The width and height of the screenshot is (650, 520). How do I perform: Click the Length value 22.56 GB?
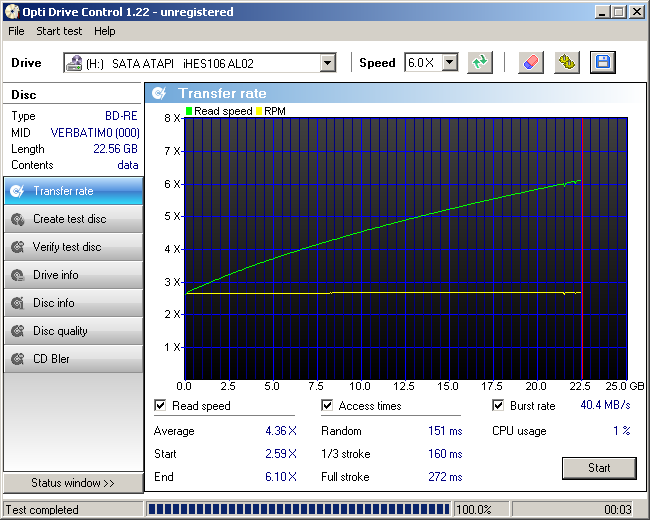[x=115, y=149]
